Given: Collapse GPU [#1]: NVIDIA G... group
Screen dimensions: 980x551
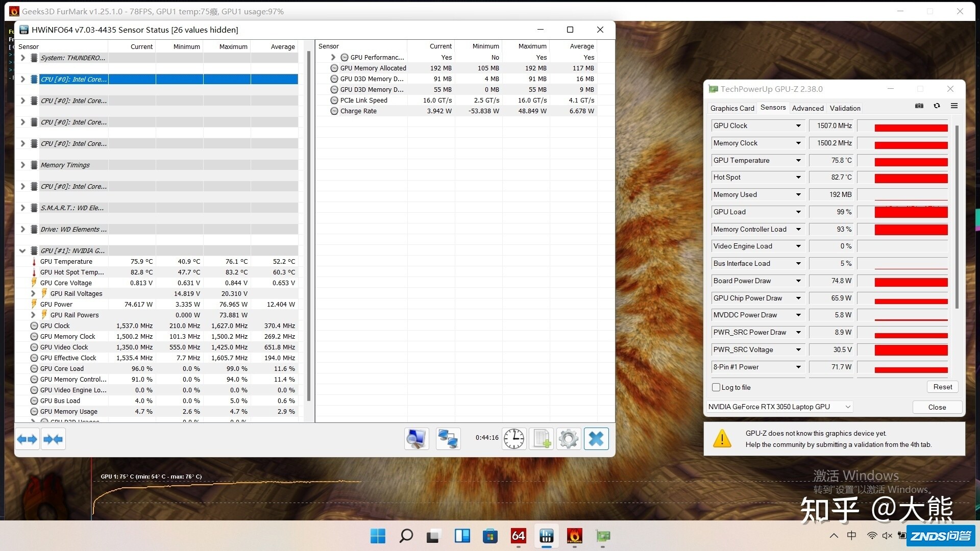Looking at the screenshot, I should tap(22, 251).
